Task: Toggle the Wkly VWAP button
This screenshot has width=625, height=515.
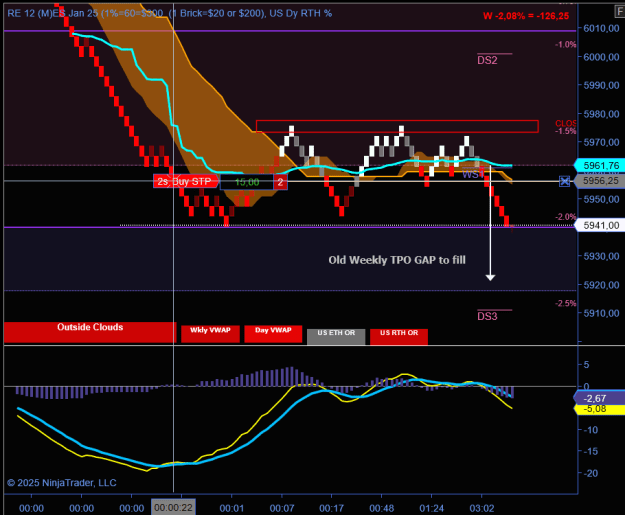Action: [210, 334]
